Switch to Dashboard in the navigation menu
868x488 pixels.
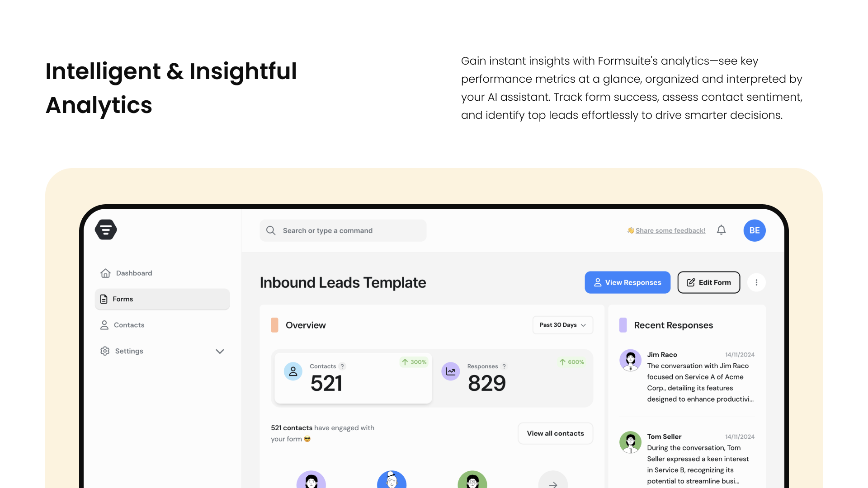(x=134, y=273)
